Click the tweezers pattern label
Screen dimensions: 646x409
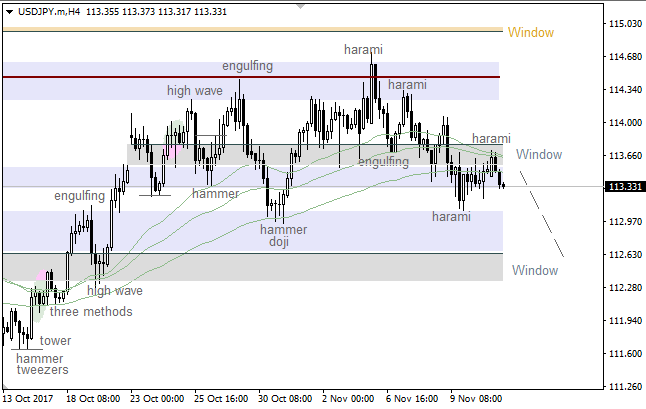pyautogui.click(x=43, y=370)
